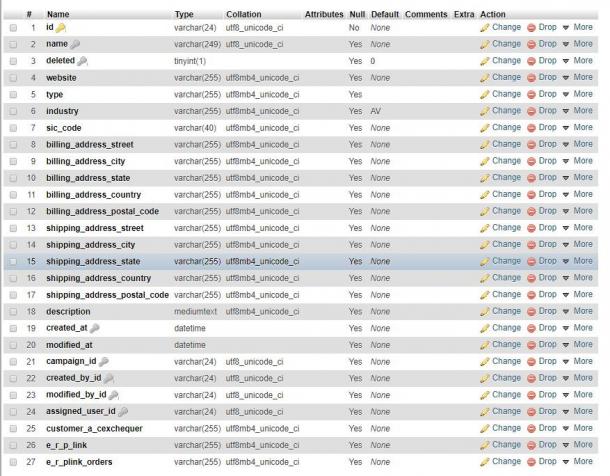Click the Action column header
Viewport: 610px width, 476px height.
tap(493, 14)
